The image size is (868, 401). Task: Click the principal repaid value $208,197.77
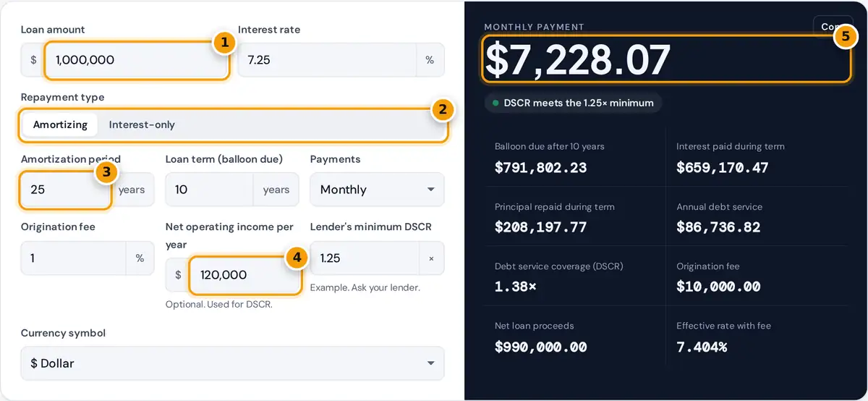[x=540, y=227]
